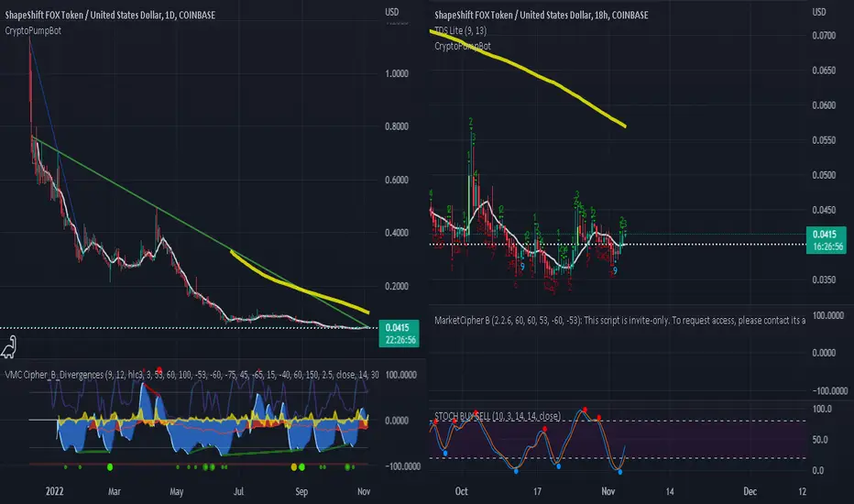Click the 100.0000 level on the MarketCipher B axis

click(827, 315)
